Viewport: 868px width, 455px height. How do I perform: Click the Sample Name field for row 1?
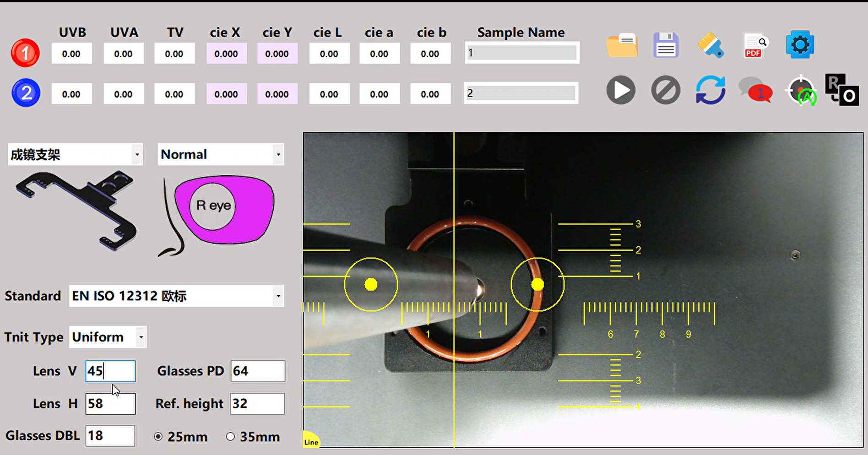coord(522,53)
